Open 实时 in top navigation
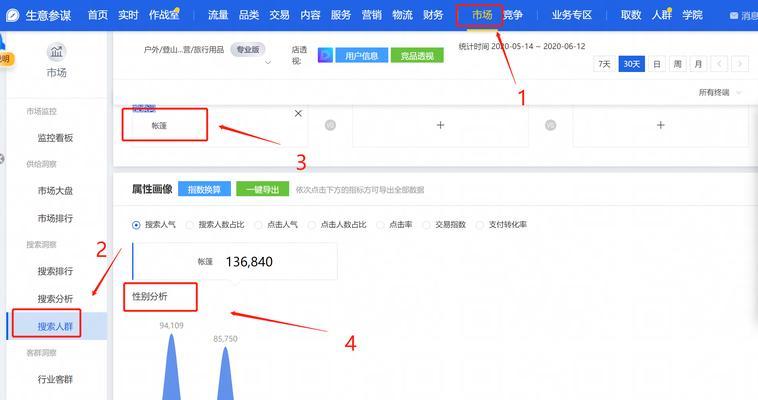This screenshot has width=758, height=400. coord(128,15)
